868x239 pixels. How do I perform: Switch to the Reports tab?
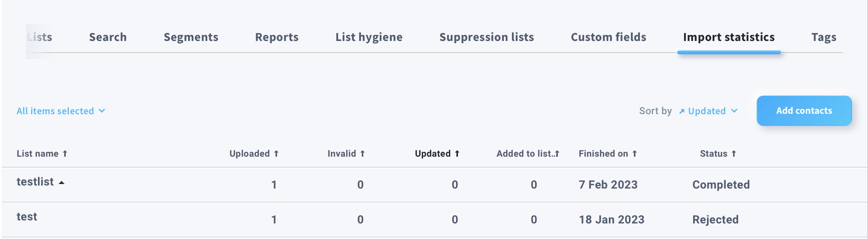[x=277, y=37]
